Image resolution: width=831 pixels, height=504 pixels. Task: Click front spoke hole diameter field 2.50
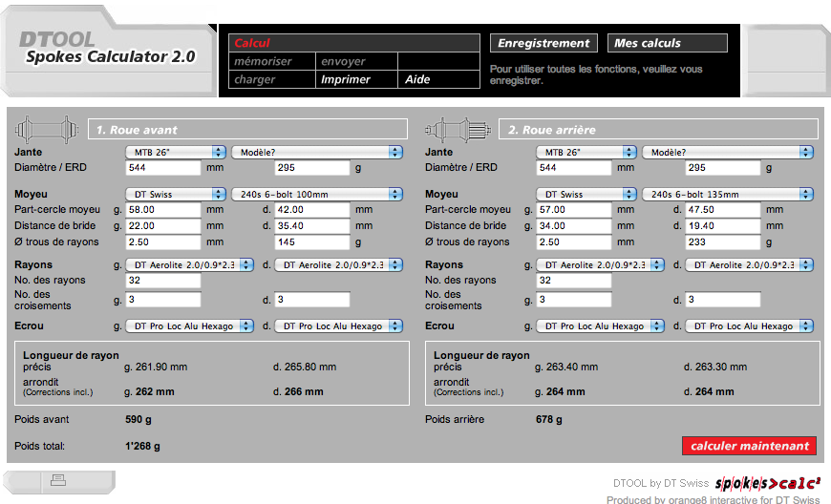click(163, 242)
